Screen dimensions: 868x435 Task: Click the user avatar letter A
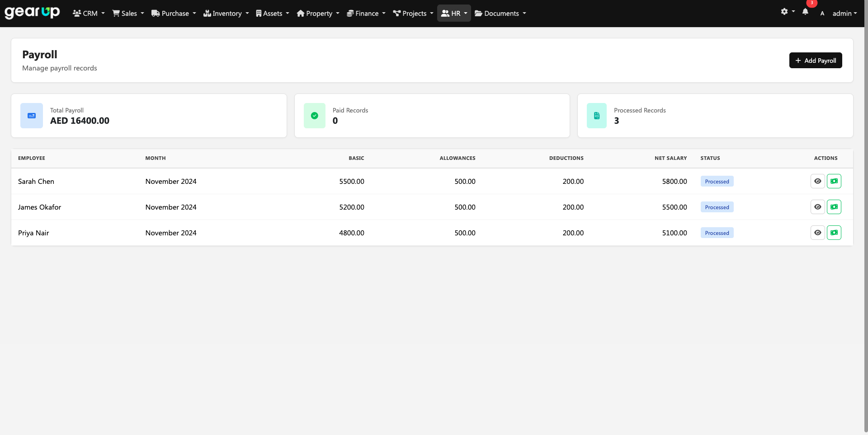(x=822, y=14)
